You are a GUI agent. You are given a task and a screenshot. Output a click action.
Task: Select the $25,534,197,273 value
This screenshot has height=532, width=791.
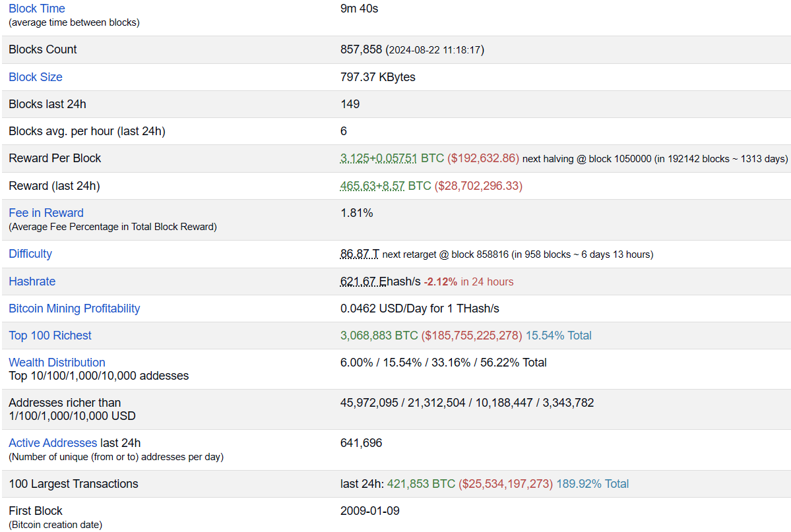point(505,484)
